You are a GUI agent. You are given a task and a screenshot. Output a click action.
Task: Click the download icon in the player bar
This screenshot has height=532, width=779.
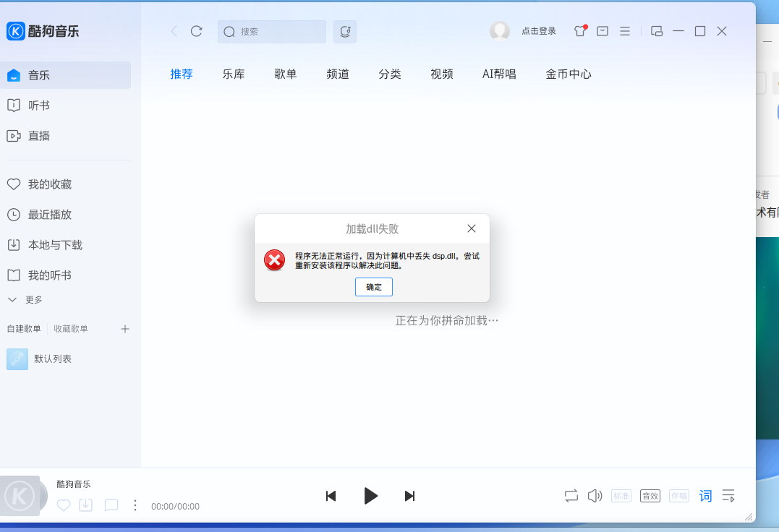point(86,505)
